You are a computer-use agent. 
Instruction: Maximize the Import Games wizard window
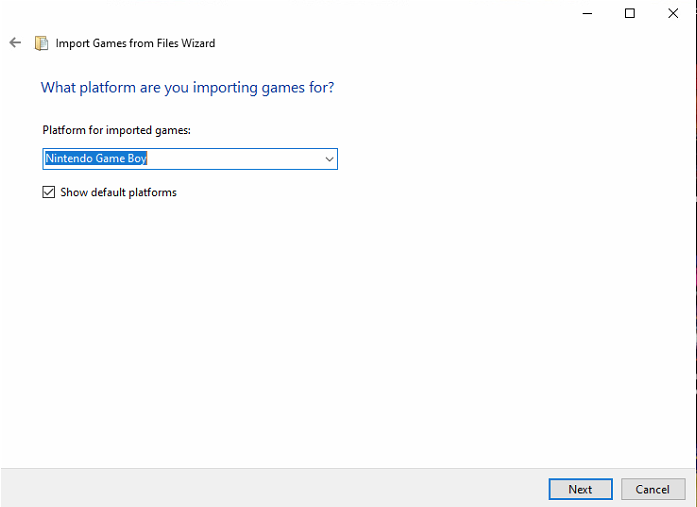[629, 13]
